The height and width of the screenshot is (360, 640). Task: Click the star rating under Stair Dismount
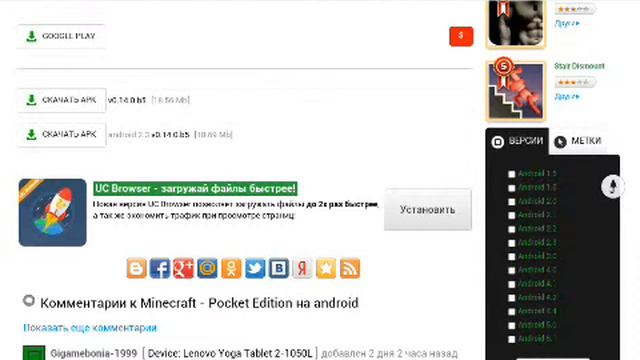pos(575,82)
